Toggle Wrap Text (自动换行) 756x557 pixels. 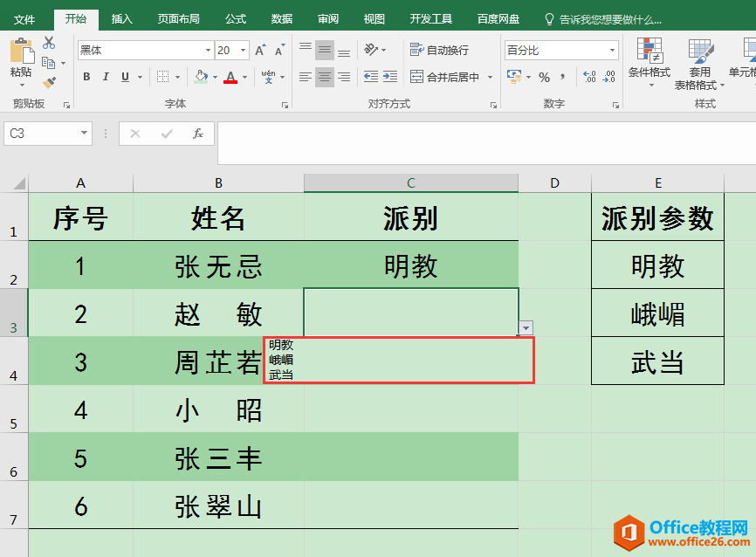tap(439, 50)
